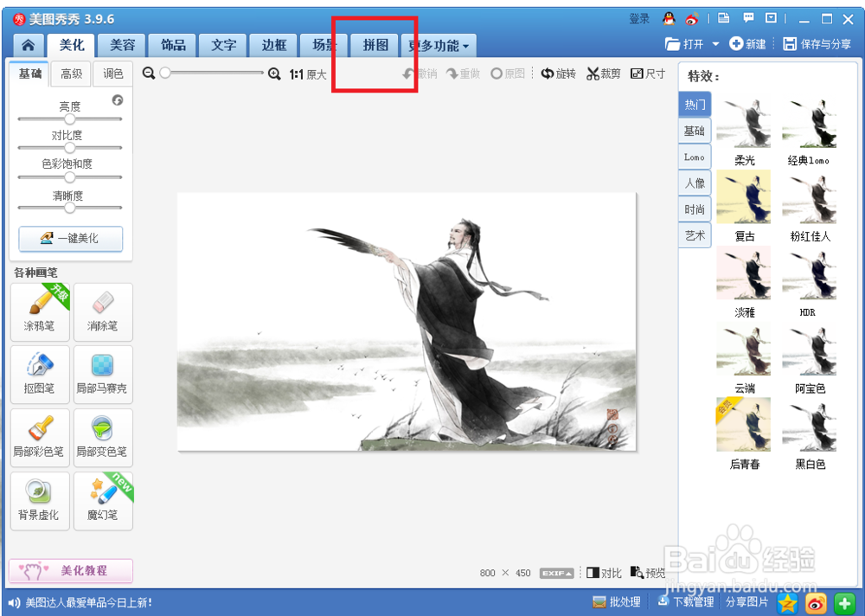Select the 基础 effects category
This screenshot has width=865, height=616.
pos(695,131)
